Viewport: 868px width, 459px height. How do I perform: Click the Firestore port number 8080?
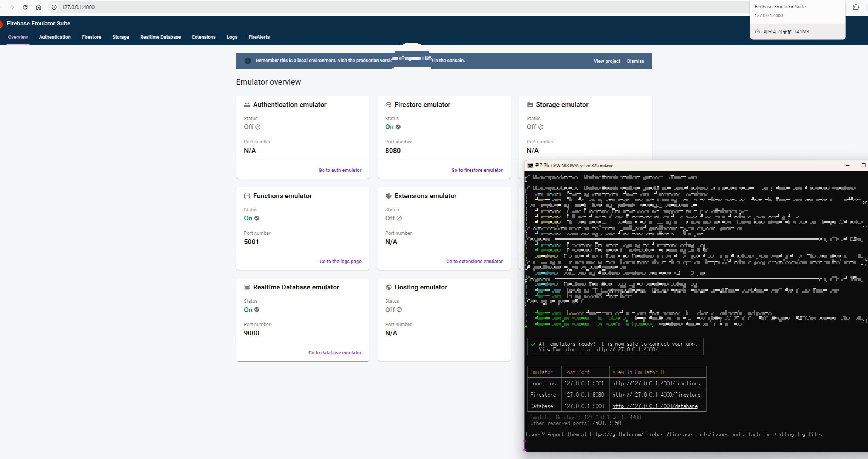pyautogui.click(x=393, y=150)
